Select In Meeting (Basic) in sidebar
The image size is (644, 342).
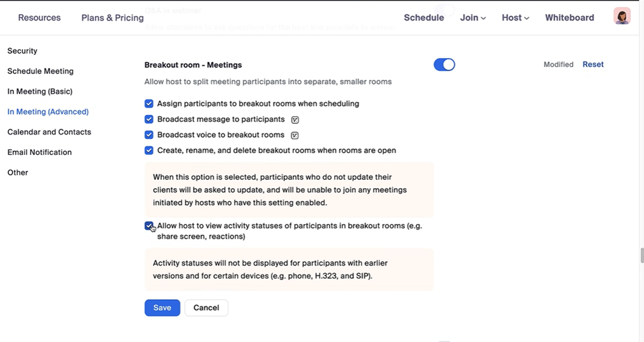(40, 91)
